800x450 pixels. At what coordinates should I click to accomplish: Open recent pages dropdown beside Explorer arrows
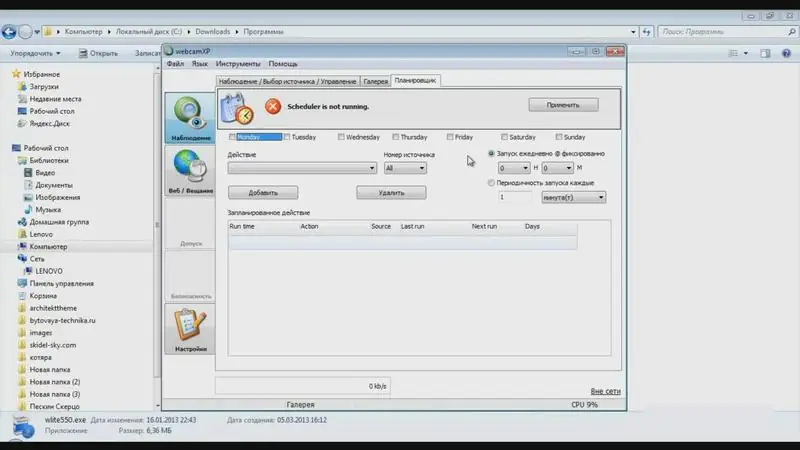pos(37,32)
